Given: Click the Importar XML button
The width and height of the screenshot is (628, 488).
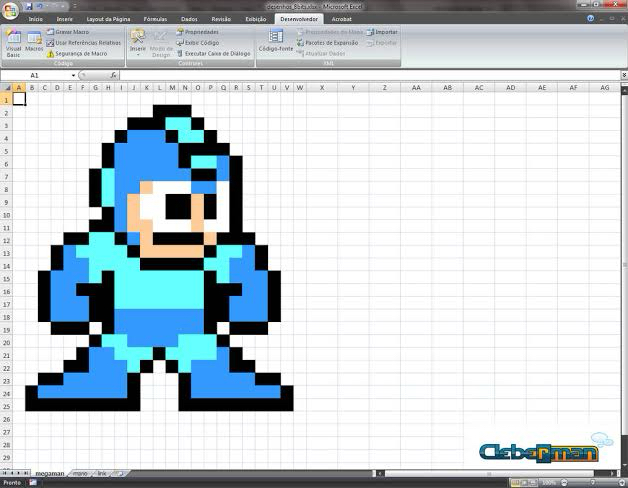Looking at the screenshot, I should (381, 32).
